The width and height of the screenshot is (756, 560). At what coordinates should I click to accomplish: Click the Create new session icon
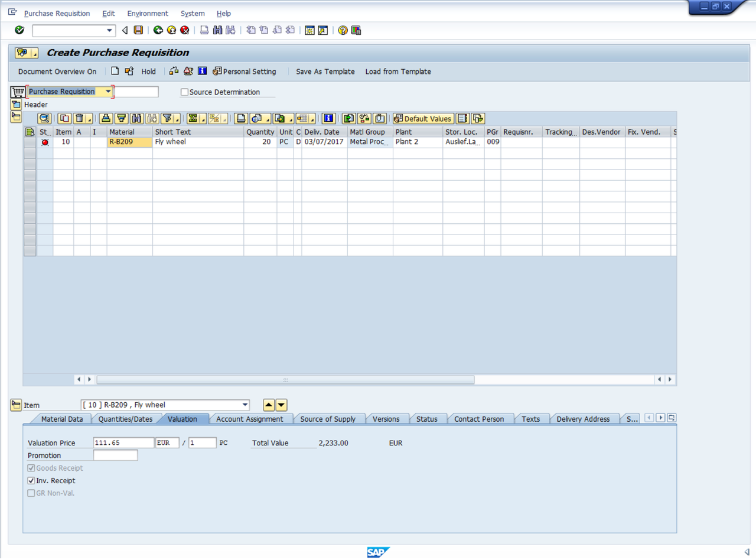(x=309, y=30)
